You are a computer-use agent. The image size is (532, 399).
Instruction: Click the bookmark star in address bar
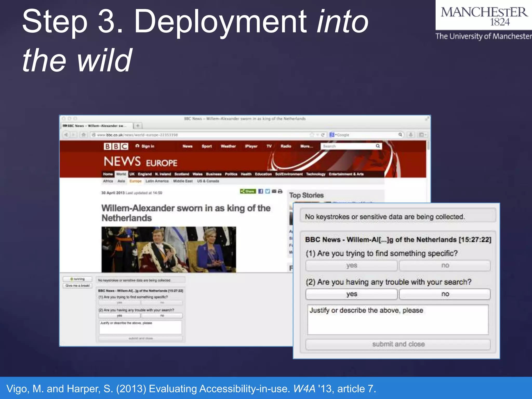pyautogui.click(x=312, y=135)
